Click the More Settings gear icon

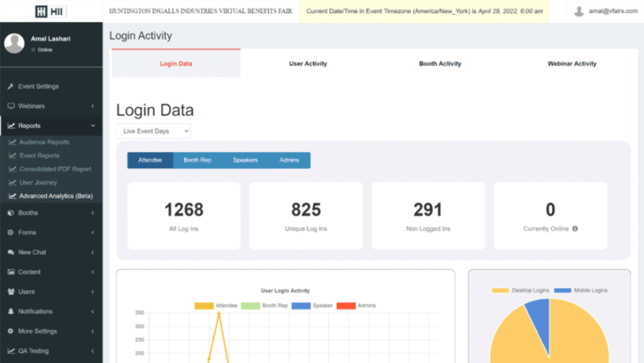click(x=11, y=331)
